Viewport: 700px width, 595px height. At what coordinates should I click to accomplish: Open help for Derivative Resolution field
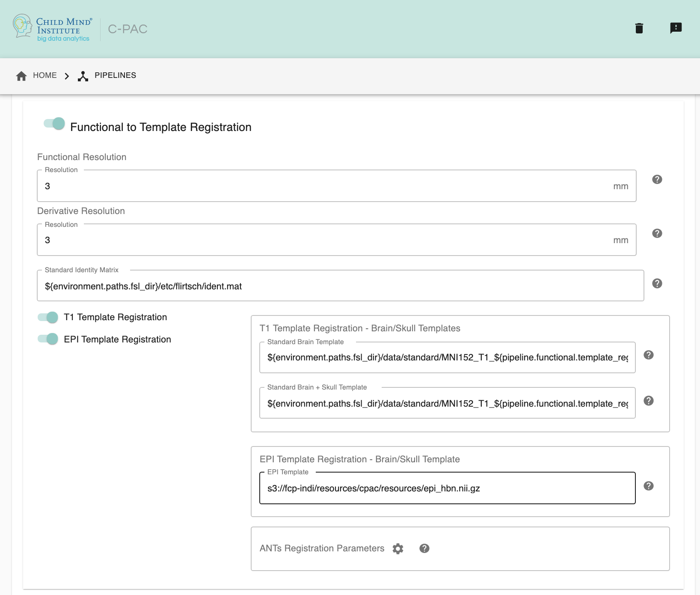tap(657, 233)
